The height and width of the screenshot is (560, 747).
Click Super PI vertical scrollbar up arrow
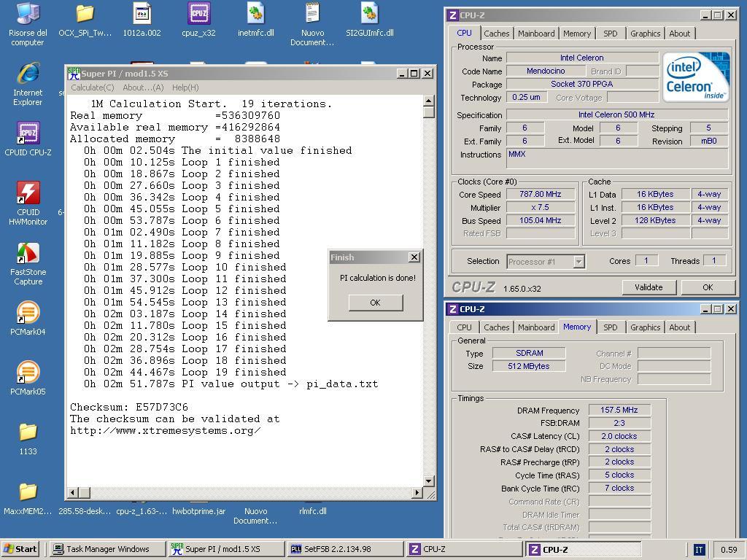[x=428, y=101]
